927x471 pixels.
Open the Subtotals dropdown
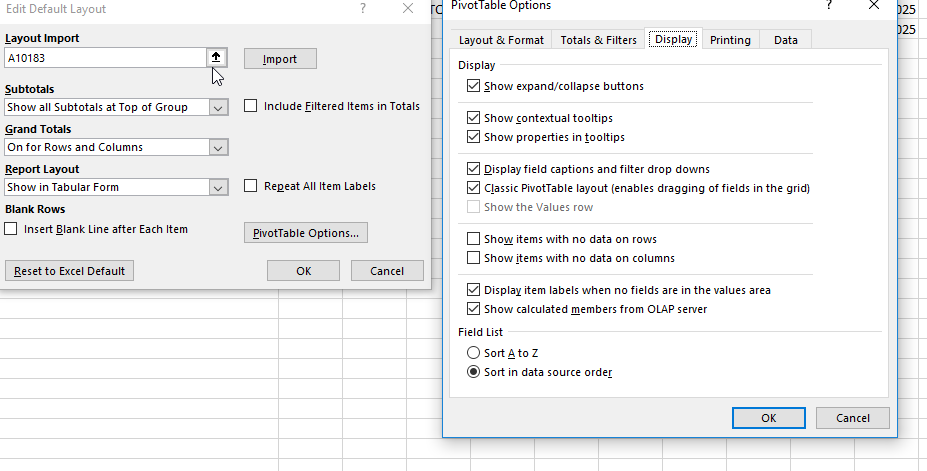coord(218,107)
